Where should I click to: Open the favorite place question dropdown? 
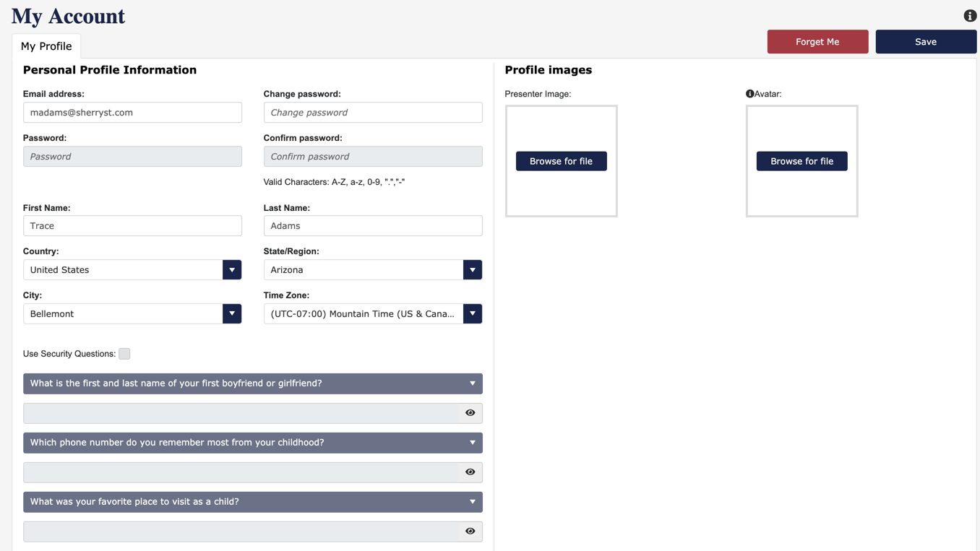(x=472, y=502)
